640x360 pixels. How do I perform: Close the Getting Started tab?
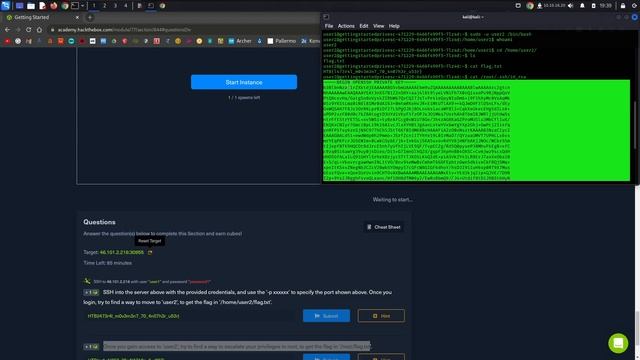[77, 18]
